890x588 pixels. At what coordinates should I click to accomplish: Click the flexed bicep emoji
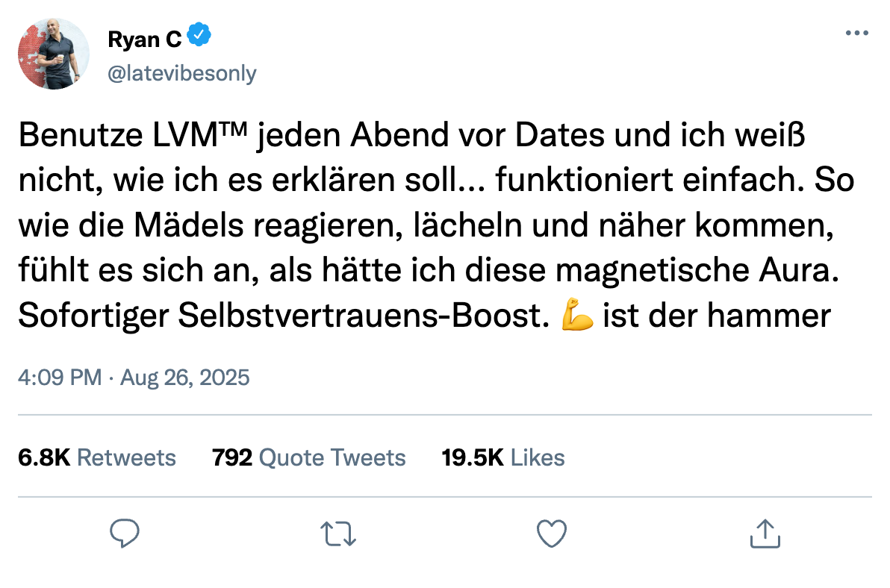[577, 316]
